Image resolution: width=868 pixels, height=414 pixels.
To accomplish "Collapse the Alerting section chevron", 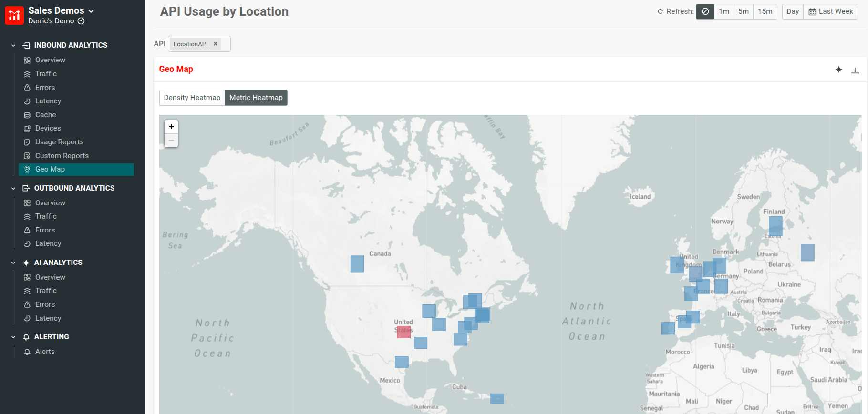I will (x=13, y=337).
